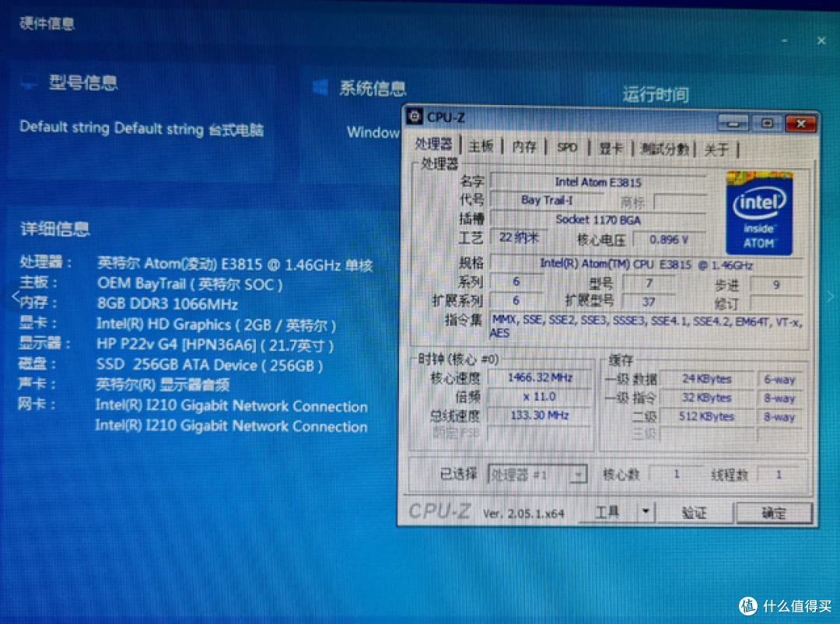Image resolution: width=840 pixels, height=624 pixels.
Task: Click the CPU-Z version text Ver. 2.05.1.x64
Action: 523,514
